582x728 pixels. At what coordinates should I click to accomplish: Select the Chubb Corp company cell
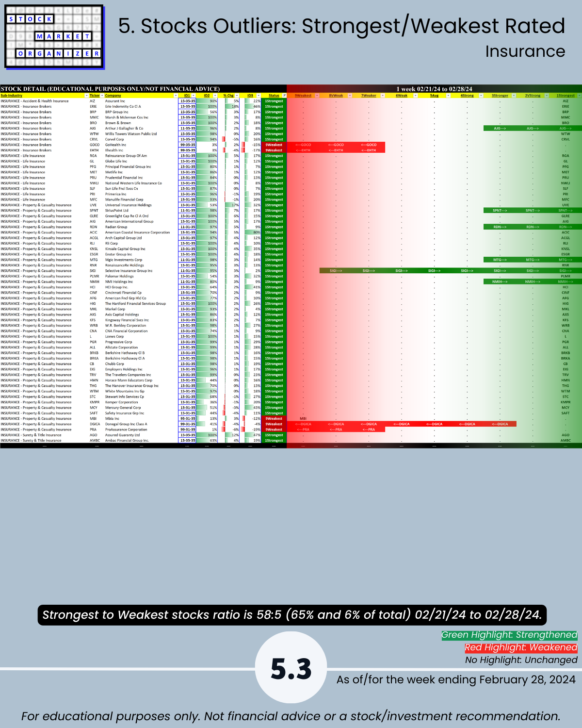pos(141,364)
